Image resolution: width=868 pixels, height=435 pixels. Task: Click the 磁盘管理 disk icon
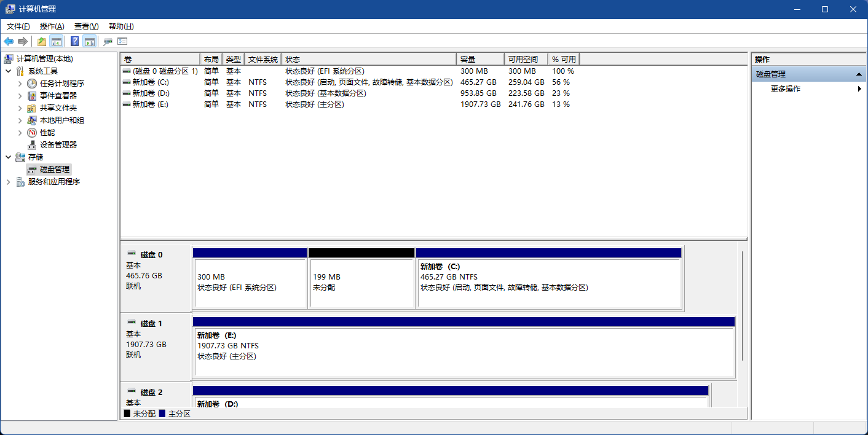pos(32,170)
